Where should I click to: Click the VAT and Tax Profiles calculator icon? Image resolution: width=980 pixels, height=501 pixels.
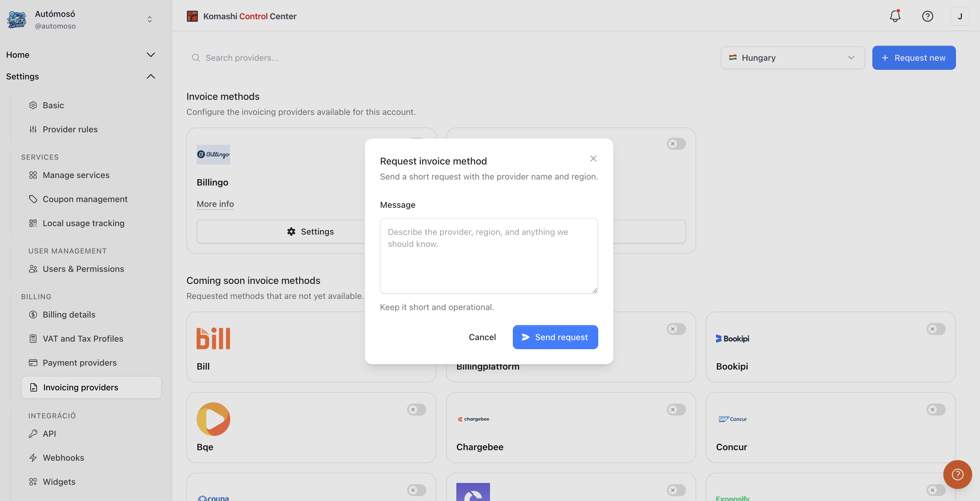[33, 338]
